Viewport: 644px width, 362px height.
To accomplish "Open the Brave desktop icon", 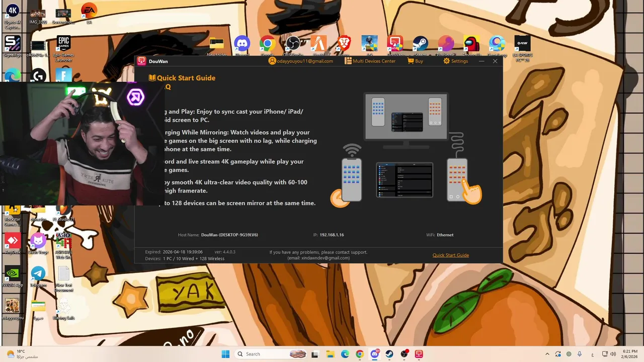I will tap(344, 46).
